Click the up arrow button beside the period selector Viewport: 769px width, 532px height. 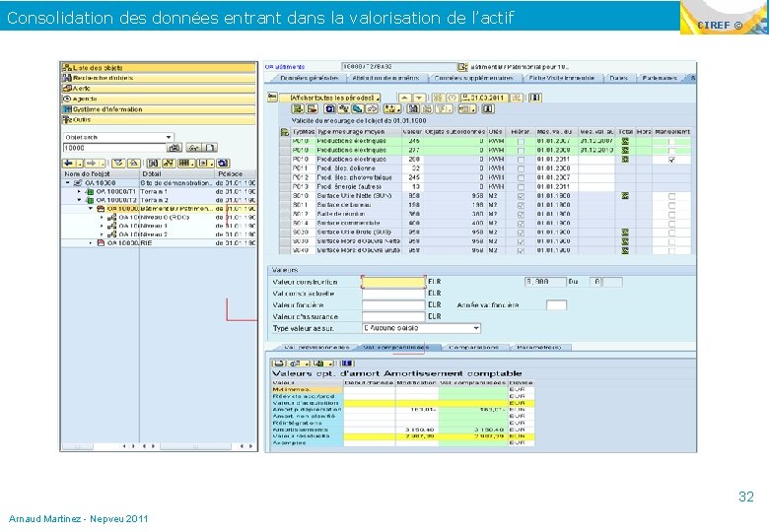(x=404, y=98)
